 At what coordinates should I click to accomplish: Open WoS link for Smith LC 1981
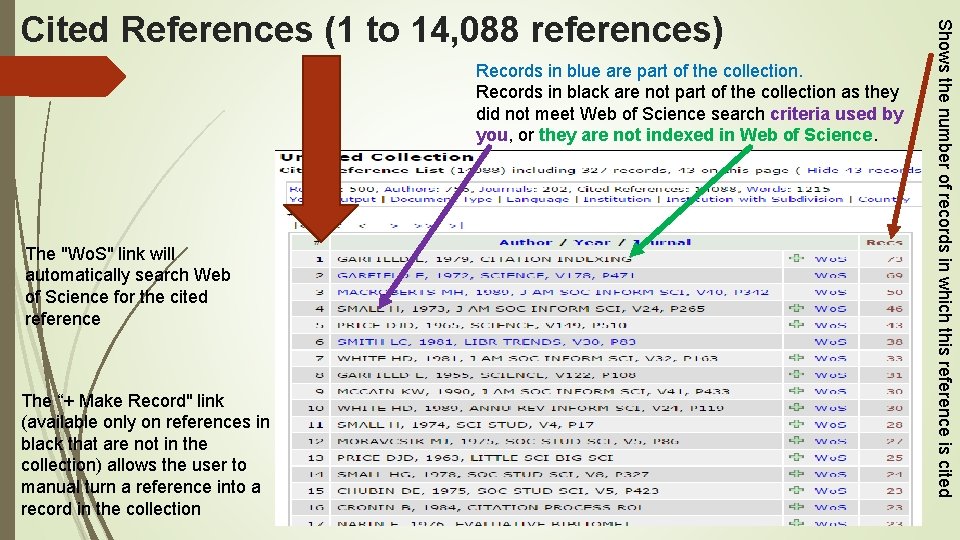coord(830,342)
